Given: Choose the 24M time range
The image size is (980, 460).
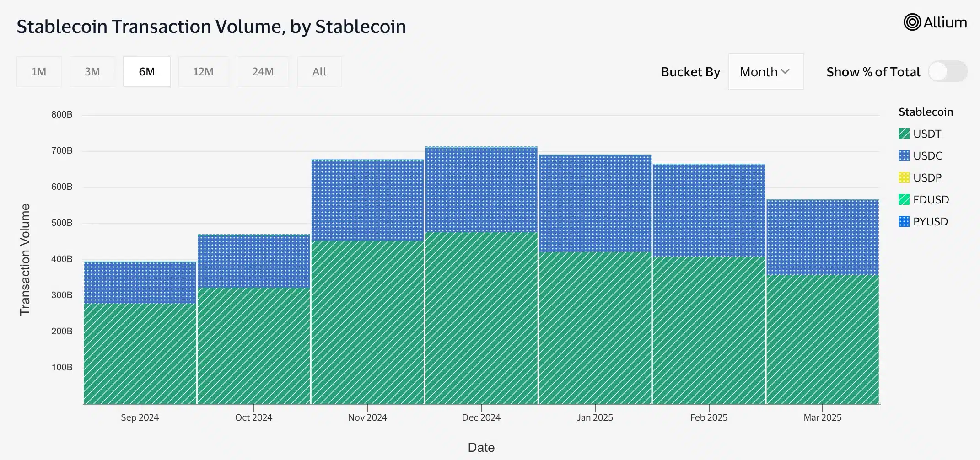Looking at the screenshot, I should click(263, 72).
